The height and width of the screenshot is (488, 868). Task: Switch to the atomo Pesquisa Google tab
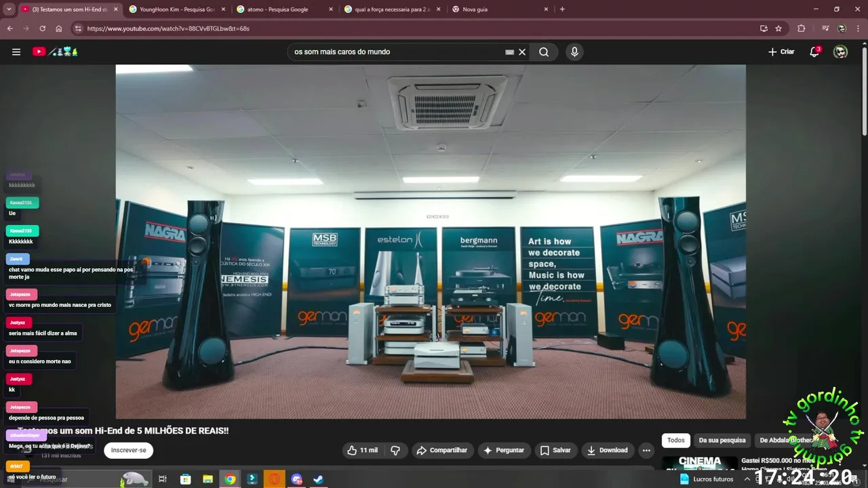click(283, 9)
